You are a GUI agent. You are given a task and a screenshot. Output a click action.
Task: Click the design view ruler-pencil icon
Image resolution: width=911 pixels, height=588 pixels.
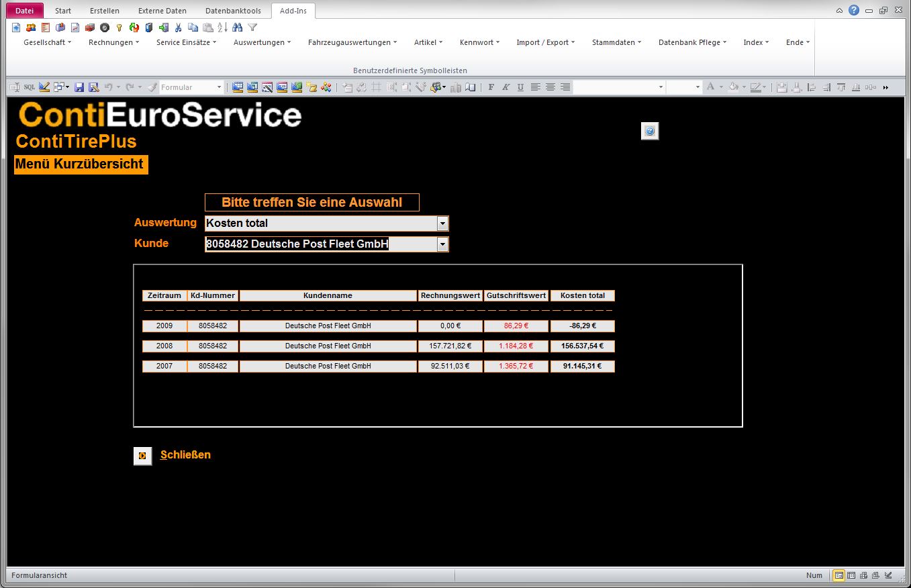click(x=44, y=87)
